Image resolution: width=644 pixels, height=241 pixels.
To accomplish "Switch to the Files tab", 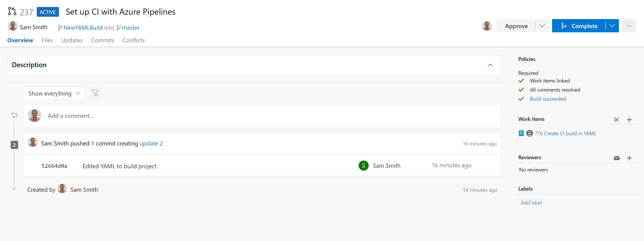I will coord(47,40).
